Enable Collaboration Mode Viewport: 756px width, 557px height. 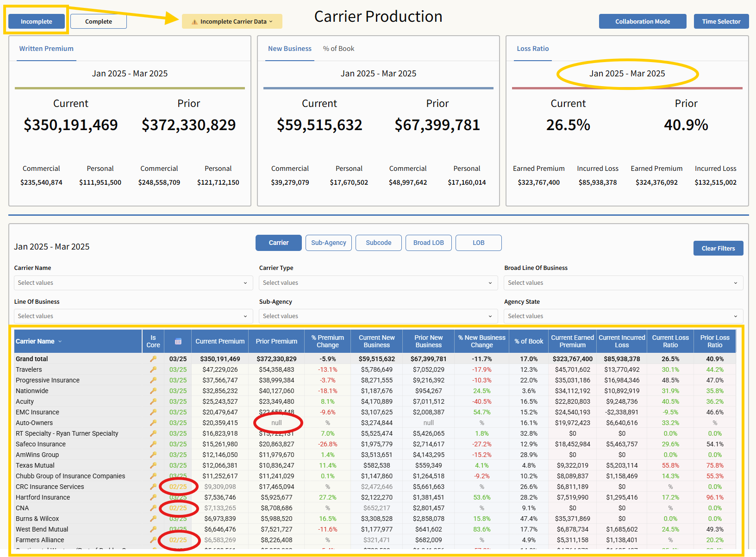642,22
